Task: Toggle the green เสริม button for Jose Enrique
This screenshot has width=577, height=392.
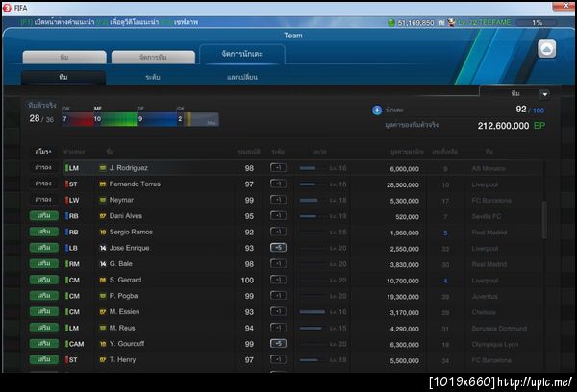Action: tap(44, 248)
